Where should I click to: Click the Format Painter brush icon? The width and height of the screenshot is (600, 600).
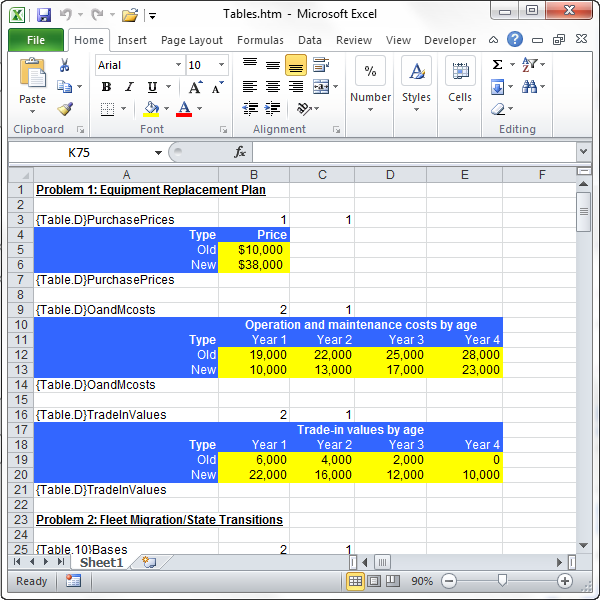(x=65, y=109)
